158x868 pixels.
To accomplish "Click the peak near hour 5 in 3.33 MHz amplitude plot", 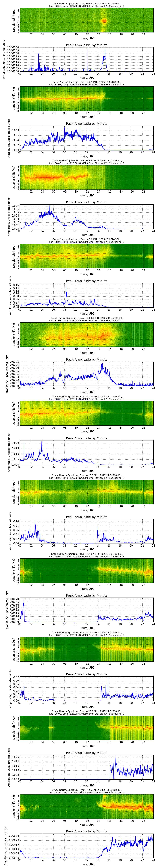I will (x=50, y=206).
